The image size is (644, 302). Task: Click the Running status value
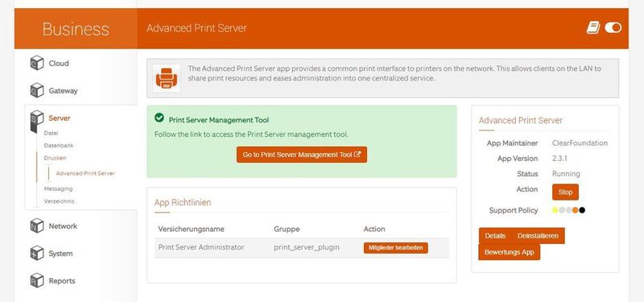pyautogui.click(x=566, y=174)
